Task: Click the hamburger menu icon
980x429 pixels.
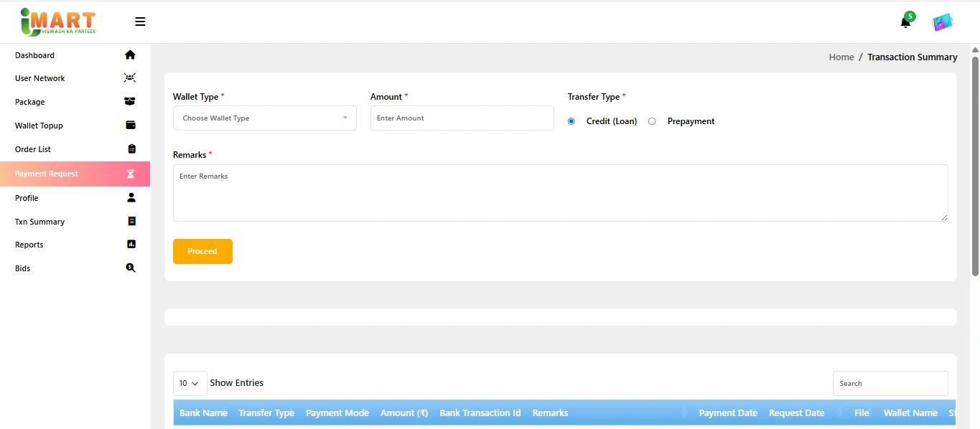Action: click(140, 22)
